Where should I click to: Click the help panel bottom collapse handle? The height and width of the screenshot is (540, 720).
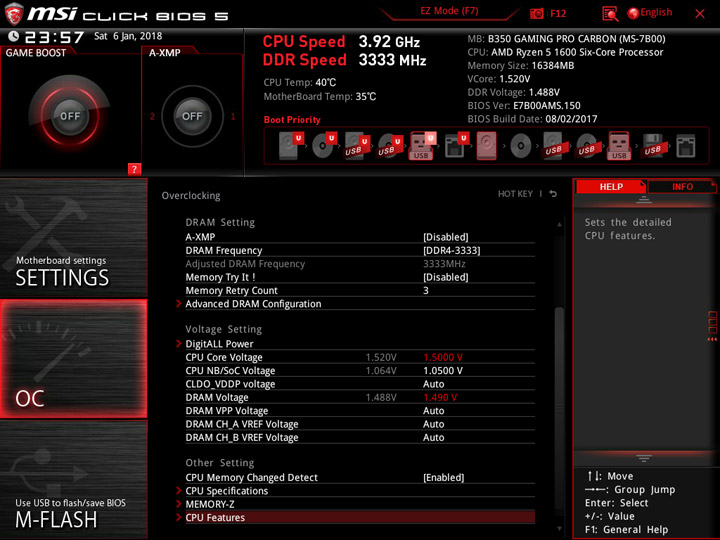click(x=644, y=458)
